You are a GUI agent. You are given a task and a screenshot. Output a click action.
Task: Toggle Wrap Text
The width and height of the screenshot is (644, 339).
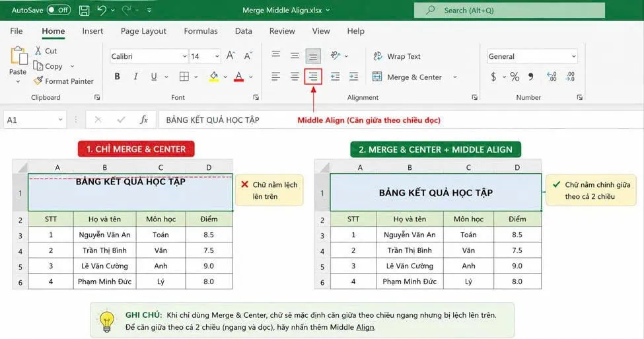397,56
